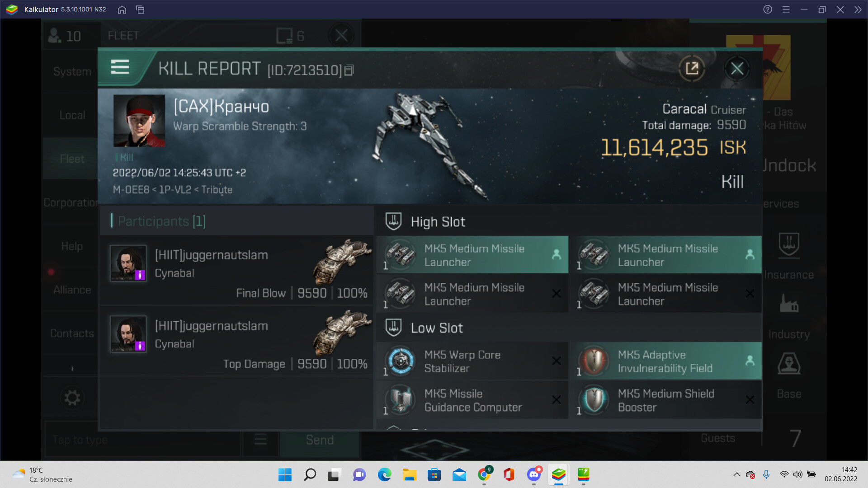Select MK5 Adaptive Invulnerability Field module
This screenshot has width=868, height=488.
[665, 361]
